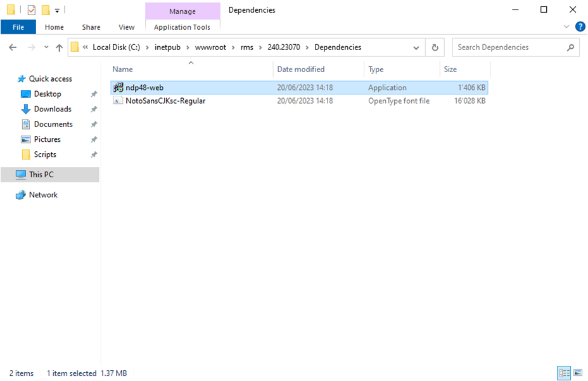The image size is (588, 381).
Task: Click the ndp48-web installer icon
Action: coord(118,87)
